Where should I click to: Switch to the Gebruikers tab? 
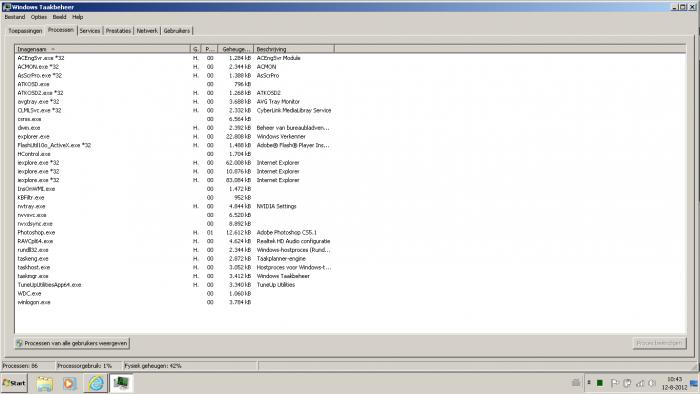point(177,31)
